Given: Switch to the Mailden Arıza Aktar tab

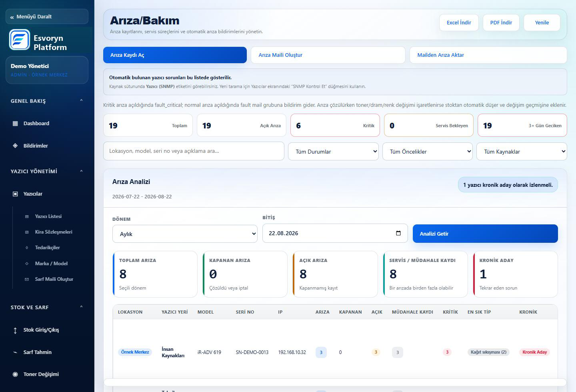Looking at the screenshot, I should click(x=488, y=55).
